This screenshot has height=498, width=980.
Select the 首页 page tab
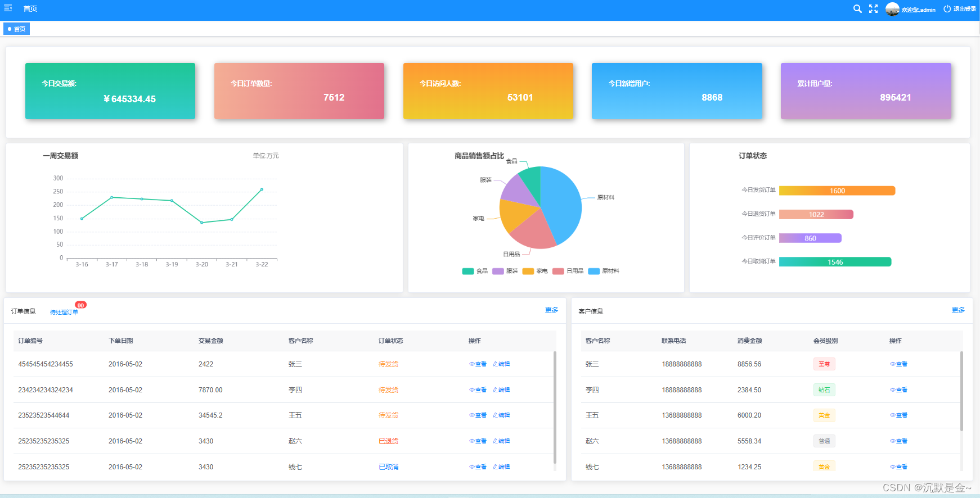(x=16, y=29)
